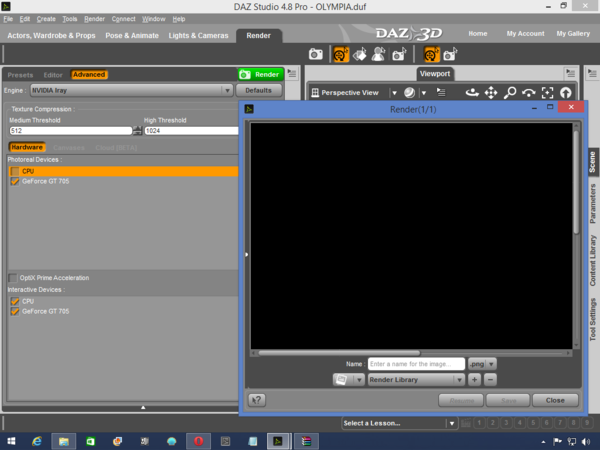
Task: Select the Surface Selection tool icon
Action: click(360, 54)
